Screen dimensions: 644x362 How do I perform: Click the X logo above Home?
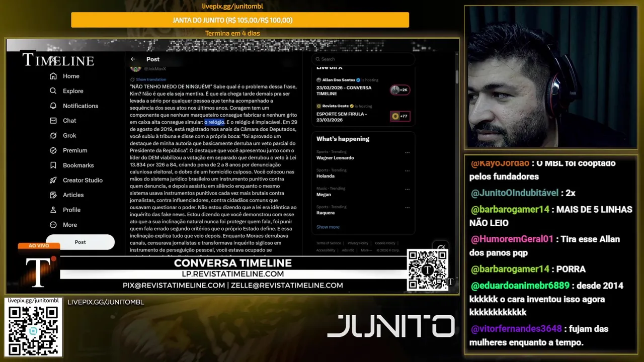click(53, 59)
